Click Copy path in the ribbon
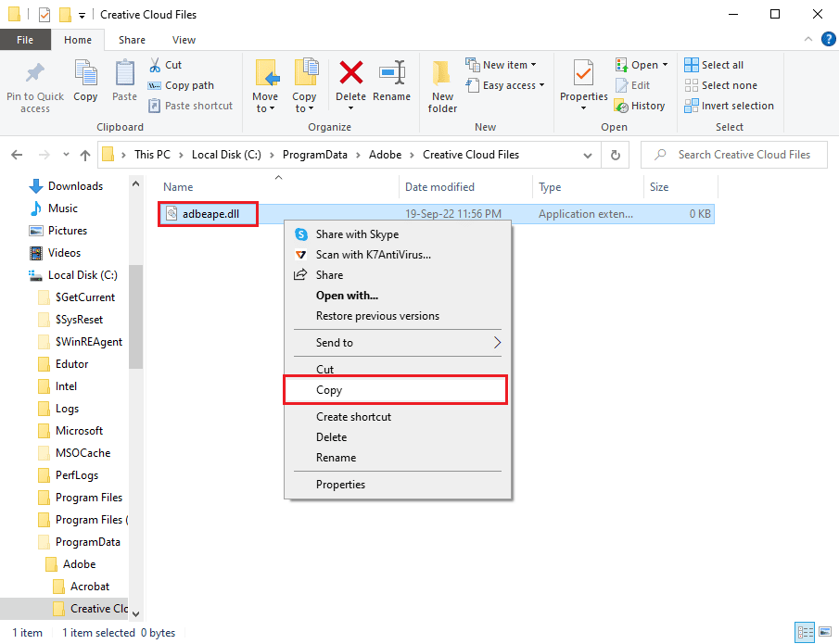This screenshot has height=644, width=839. (181, 85)
